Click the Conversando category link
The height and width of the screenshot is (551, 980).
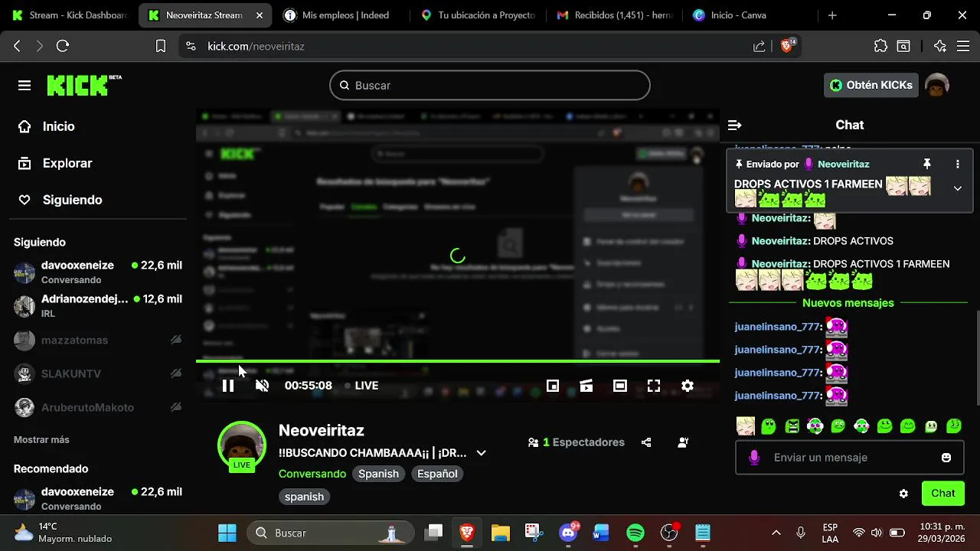click(x=312, y=474)
